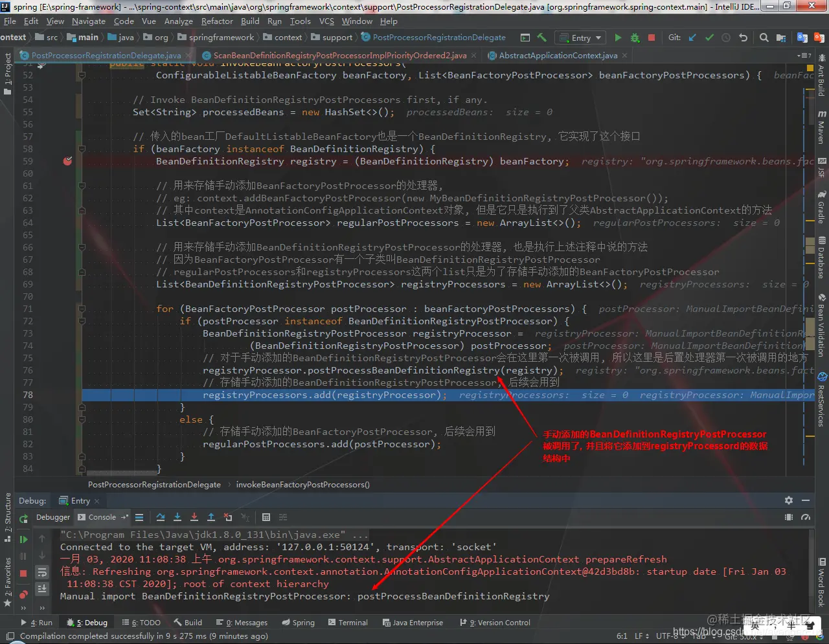
Task: Open the Version Control tool window
Action: [x=495, y=623]
